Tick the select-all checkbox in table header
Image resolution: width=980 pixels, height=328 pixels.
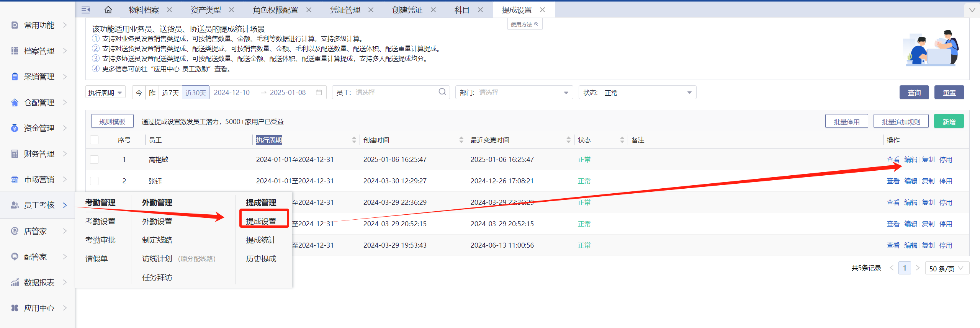tap(94, 140)
